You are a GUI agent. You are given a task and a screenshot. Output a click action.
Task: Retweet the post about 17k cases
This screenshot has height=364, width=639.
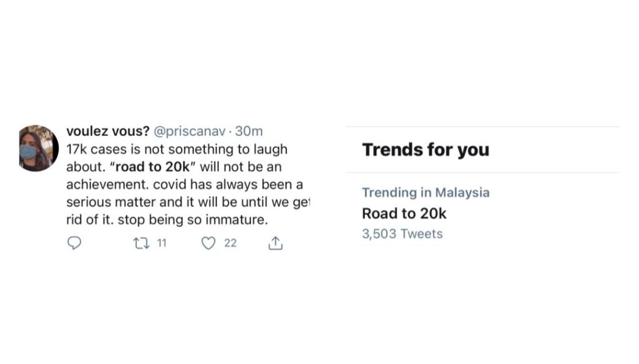(141, 244)
